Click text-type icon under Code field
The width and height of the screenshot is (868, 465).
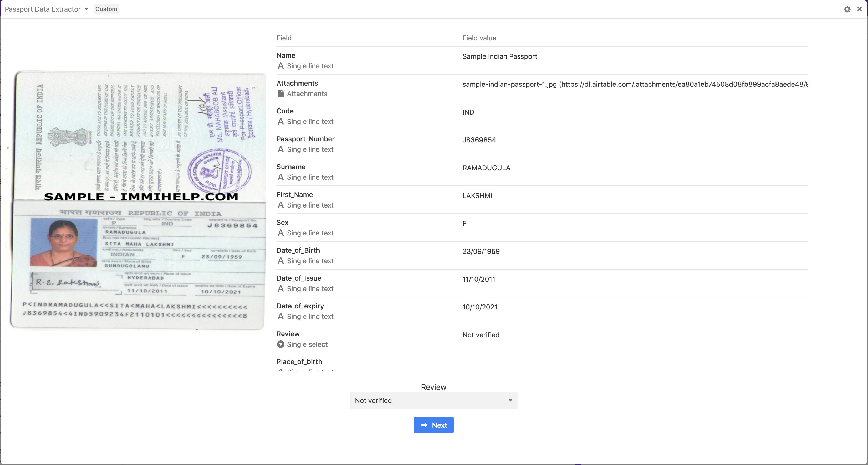pos(280,122)
